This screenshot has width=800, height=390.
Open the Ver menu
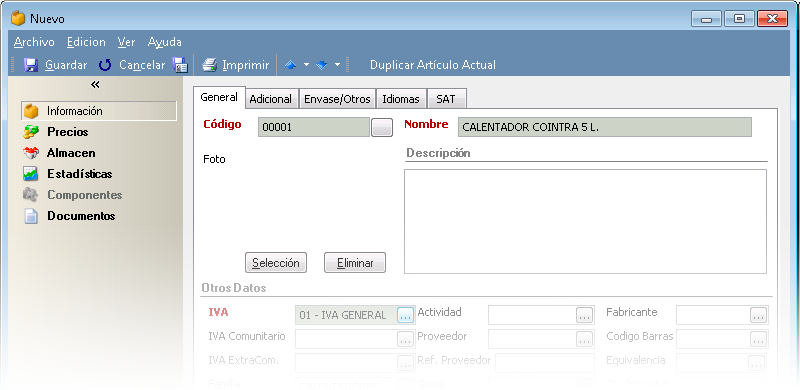(x=126, y=42)
